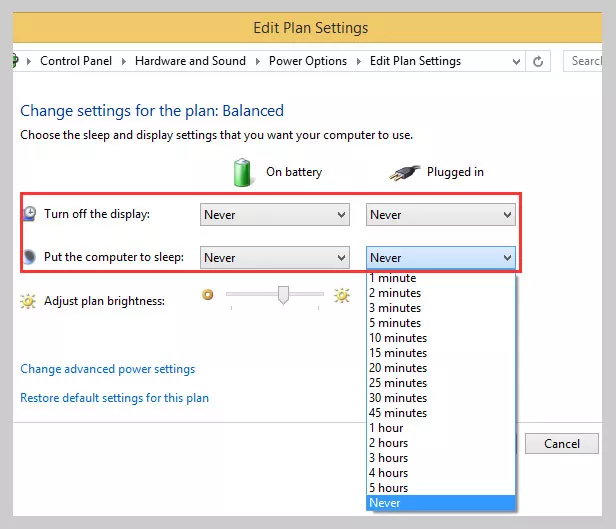
Task: Click in the Search box
Action: tap(583, 61)
